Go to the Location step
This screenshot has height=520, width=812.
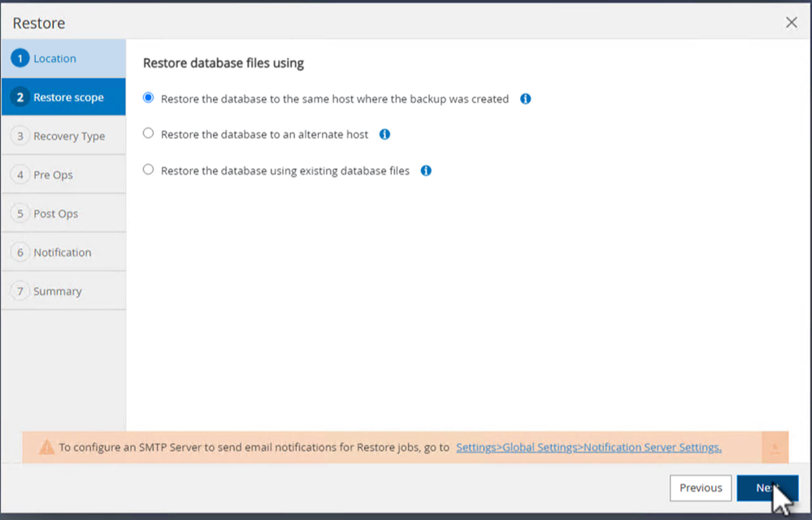pyautogui.click(x=54, y=58)
